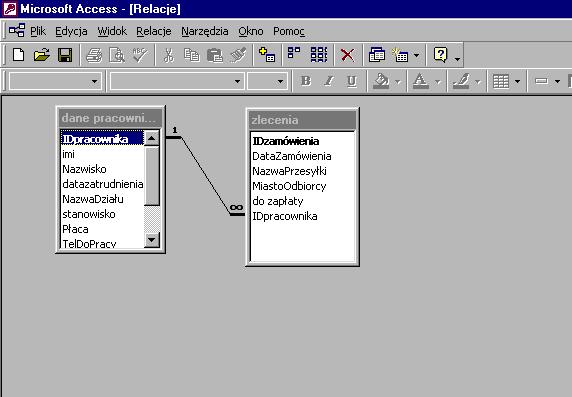Click the Line color pen icon

click(x=461, y=81)
